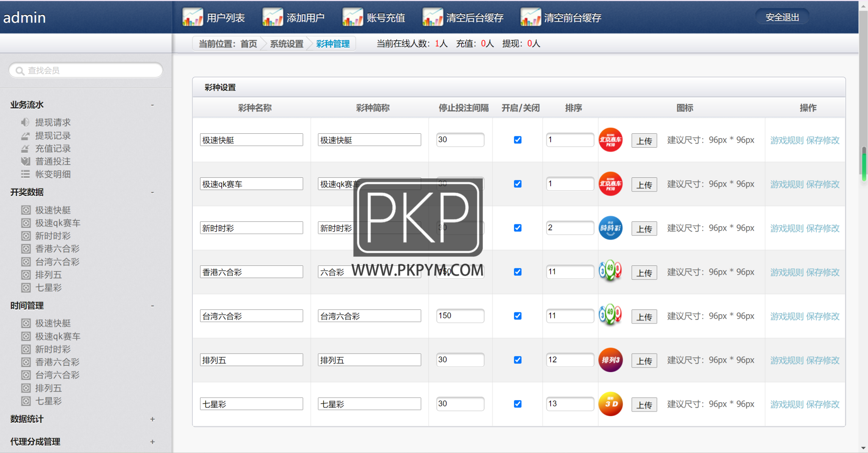Click the 清空后台缓存 chart icon
Screen dimensions: 868x453
pos(433,17)
